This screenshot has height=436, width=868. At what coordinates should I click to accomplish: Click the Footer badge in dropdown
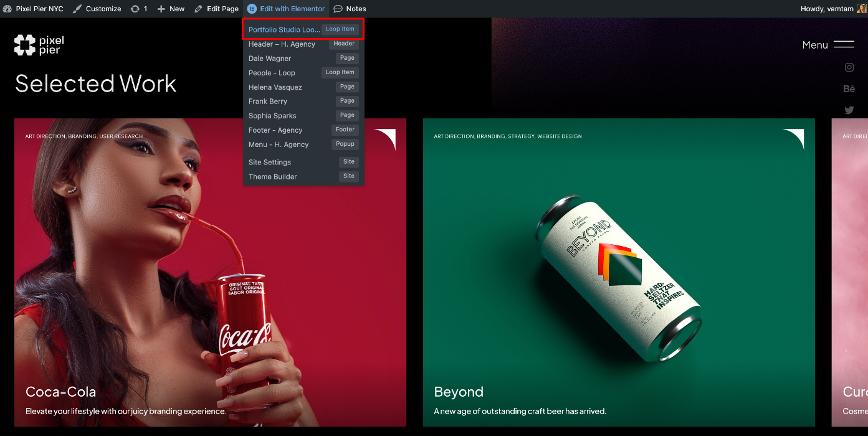(x=345, y=130)
